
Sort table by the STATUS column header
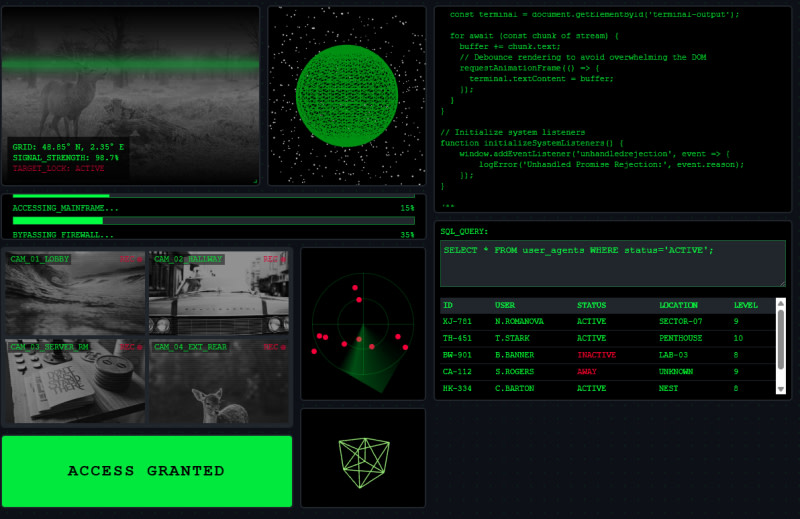click(x=591, y=305)
